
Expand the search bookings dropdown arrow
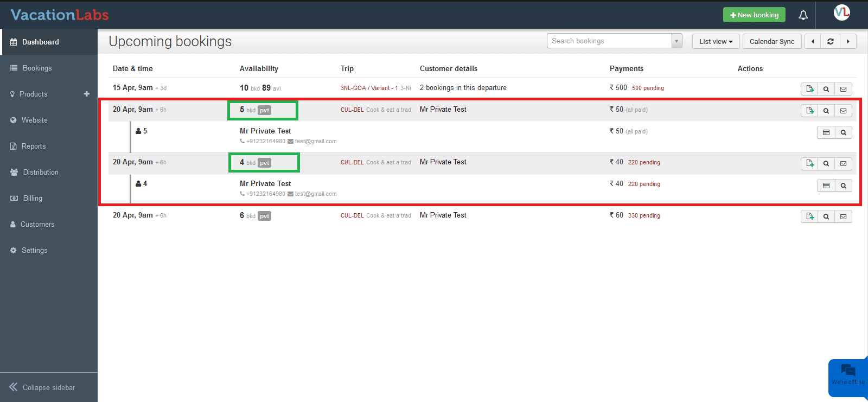point(676,41)
